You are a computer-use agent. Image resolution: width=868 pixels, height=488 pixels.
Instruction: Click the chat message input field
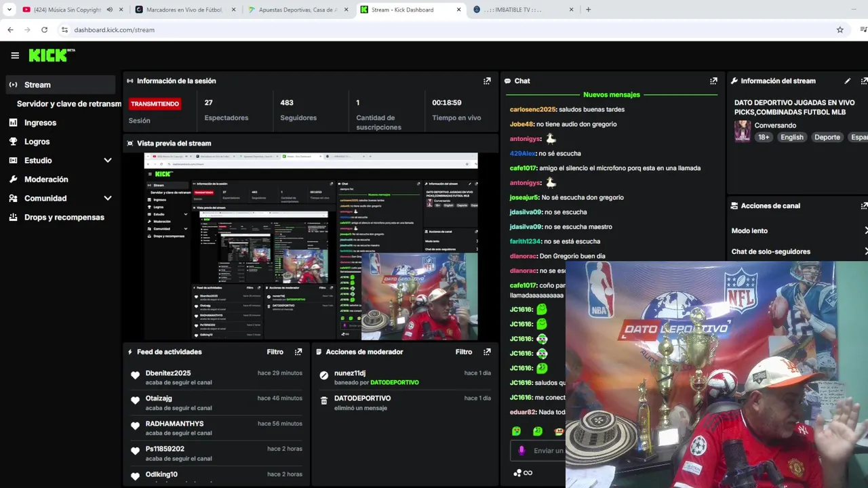538,451
